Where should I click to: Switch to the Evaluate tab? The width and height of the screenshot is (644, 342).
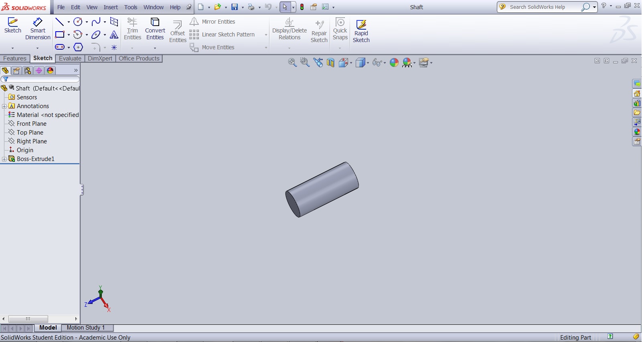(70, 58)
